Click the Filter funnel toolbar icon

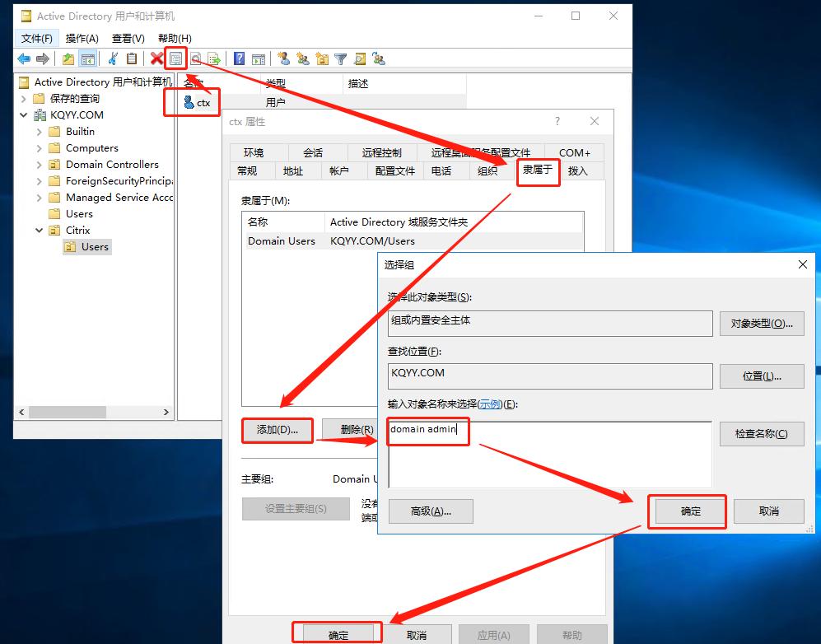pyautogui.click(x=340, y=58)
